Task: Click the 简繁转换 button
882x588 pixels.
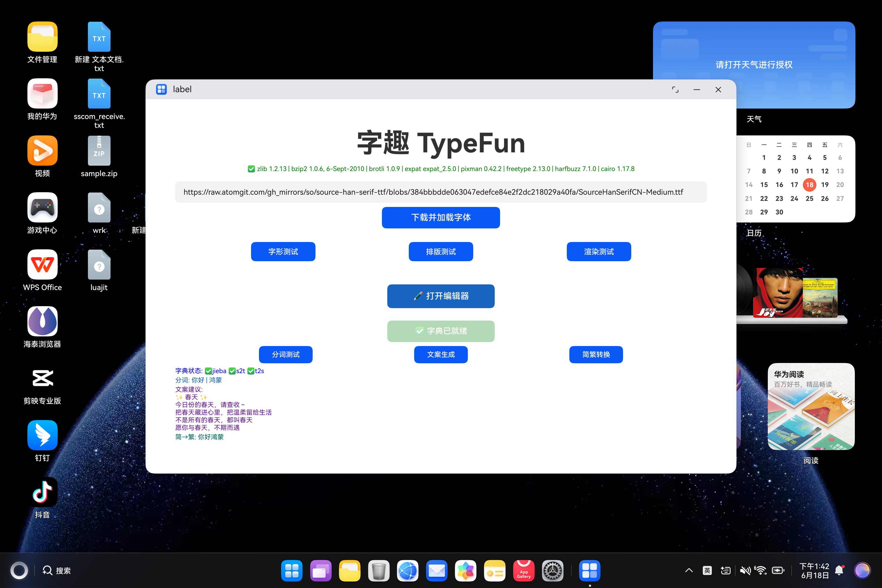Action: pyautogui.click(x=596, y=354)
